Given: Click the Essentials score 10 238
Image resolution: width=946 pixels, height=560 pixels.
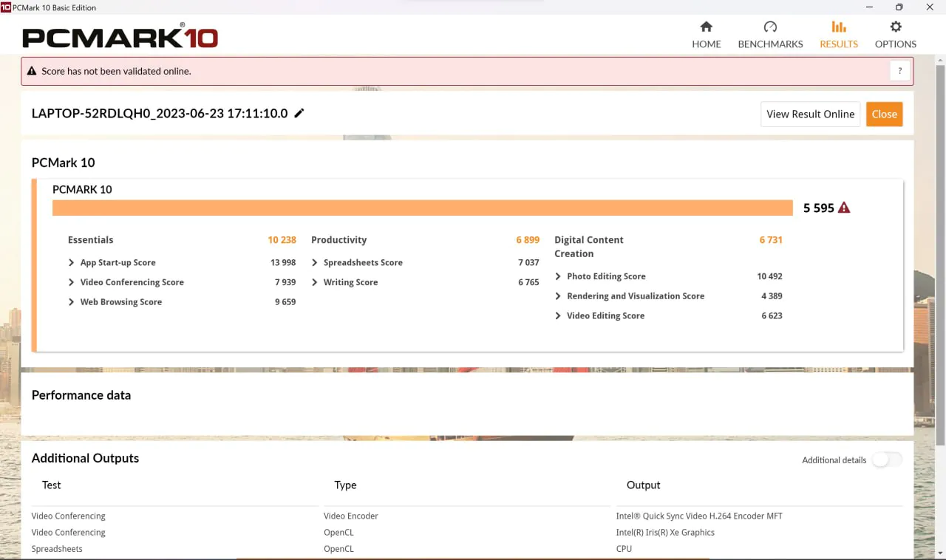Looking at the screenshot, I should pos(282,240).
